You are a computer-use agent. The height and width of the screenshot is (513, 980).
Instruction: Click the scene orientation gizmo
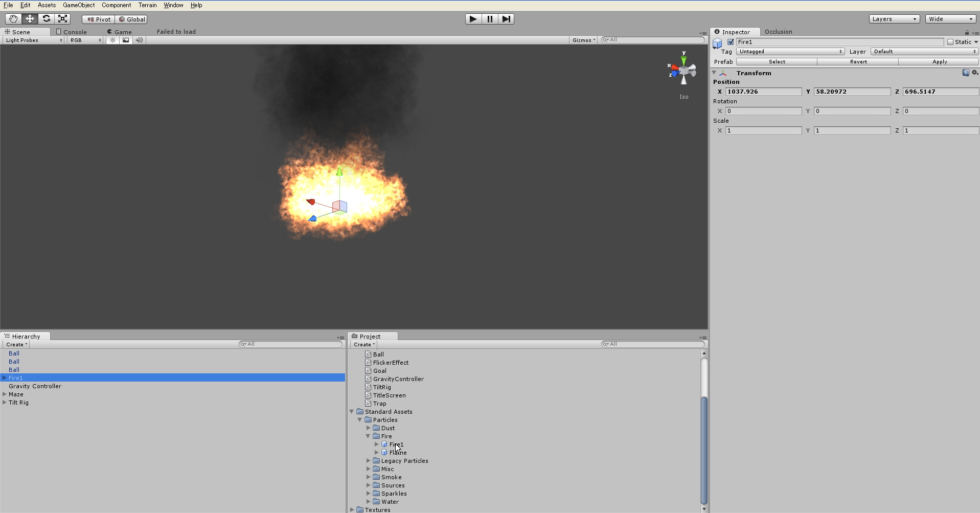(683, 71)
